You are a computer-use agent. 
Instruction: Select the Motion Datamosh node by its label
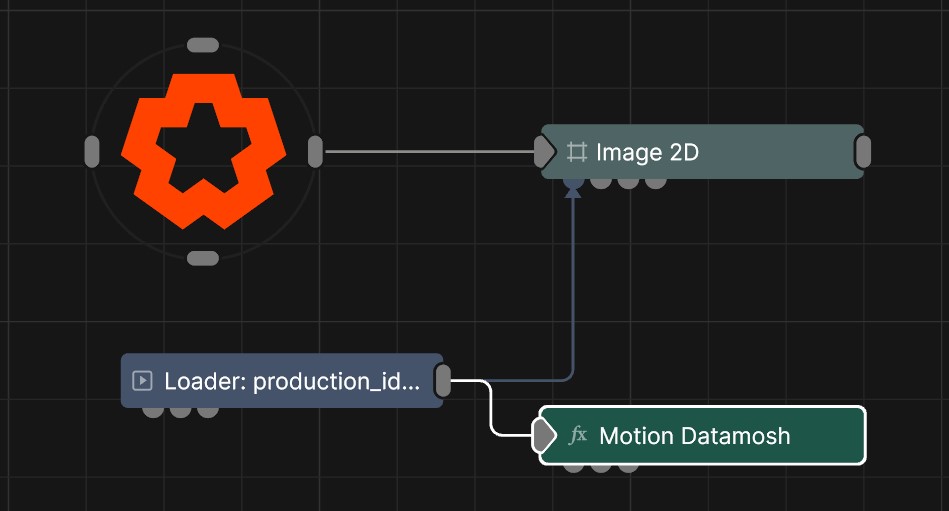[694, 436]
